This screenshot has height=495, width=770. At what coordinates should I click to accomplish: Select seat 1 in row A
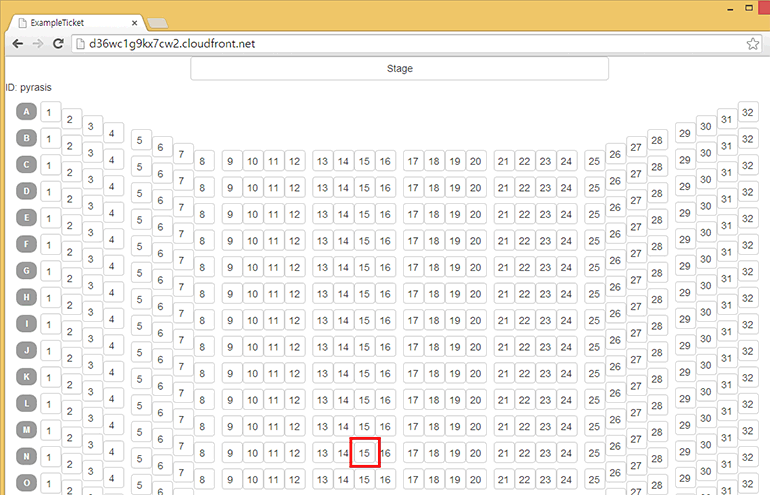point(48,112)
